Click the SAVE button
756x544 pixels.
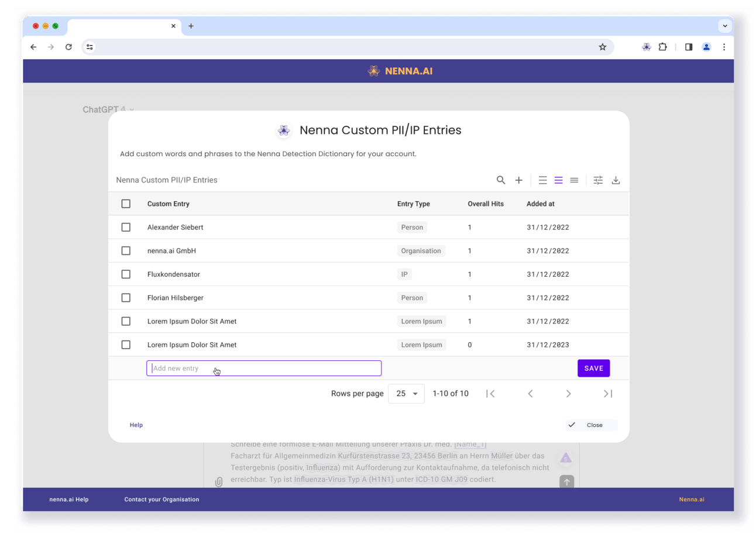(x=594, y=368)
